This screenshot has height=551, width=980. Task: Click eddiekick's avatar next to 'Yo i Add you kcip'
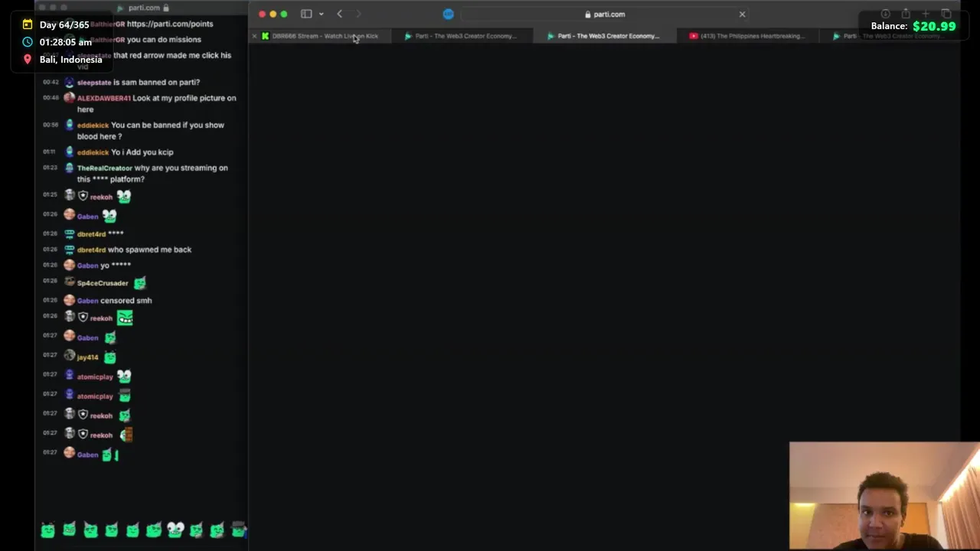click(x=70, y=152)
